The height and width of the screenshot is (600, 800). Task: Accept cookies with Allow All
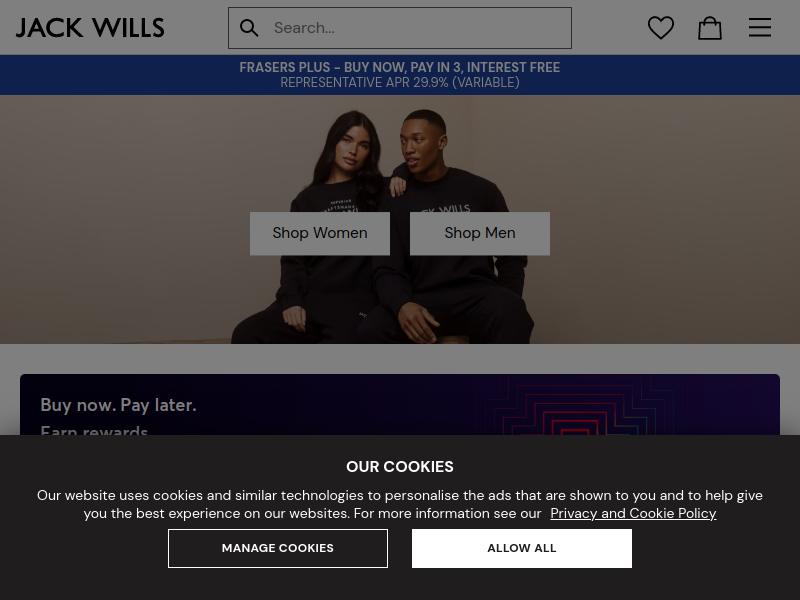521,548
